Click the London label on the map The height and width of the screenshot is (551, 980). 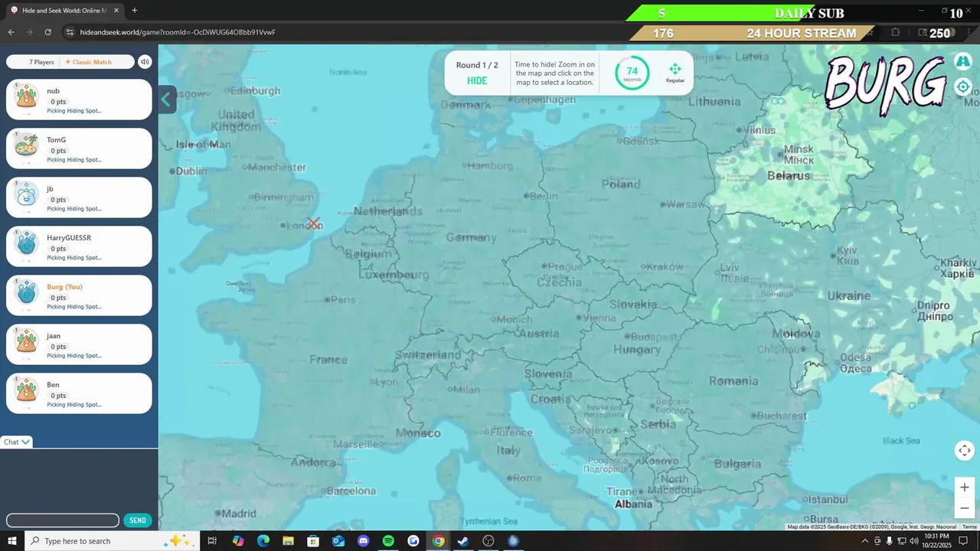pyautogui.click(x=305, y=226)
